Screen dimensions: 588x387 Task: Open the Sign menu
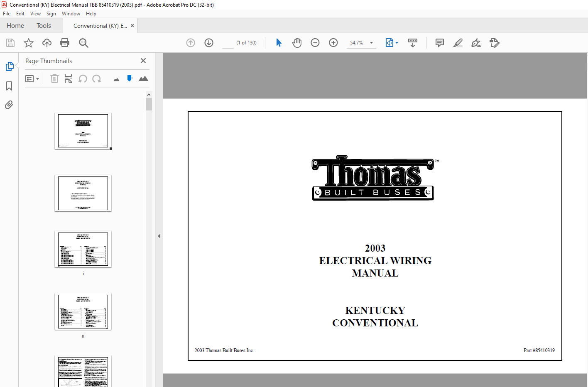tap(51, 14)
